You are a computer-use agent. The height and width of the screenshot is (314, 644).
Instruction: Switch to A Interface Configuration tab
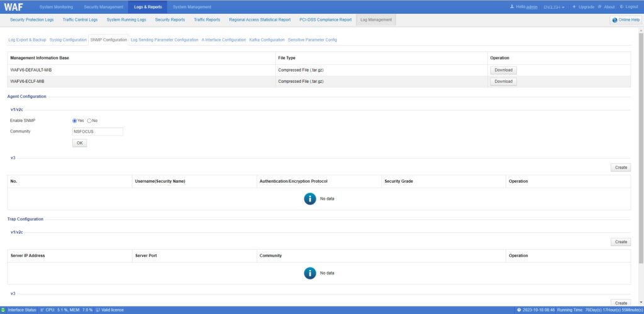click(224, 40)
